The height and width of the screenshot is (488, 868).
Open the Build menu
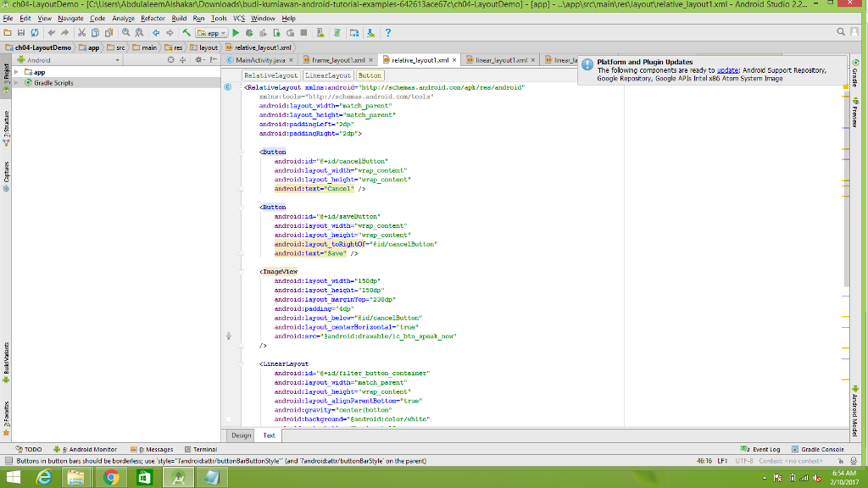point(179,19)
